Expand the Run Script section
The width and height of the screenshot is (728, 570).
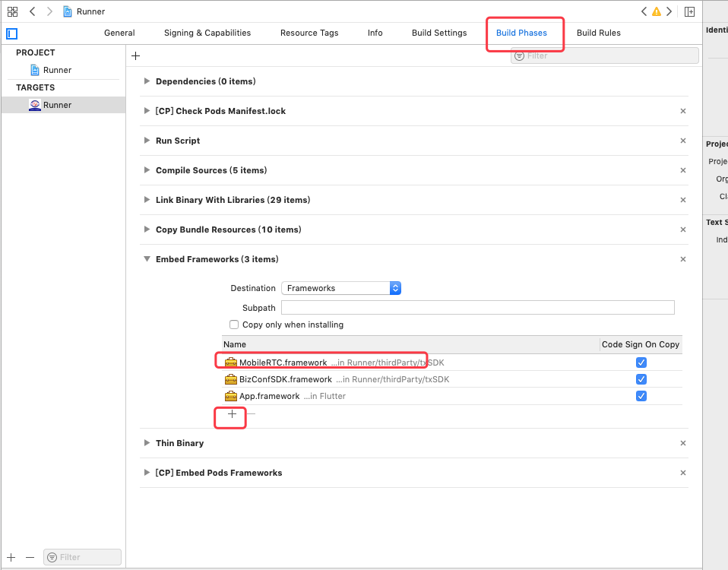tap(147, 141)
